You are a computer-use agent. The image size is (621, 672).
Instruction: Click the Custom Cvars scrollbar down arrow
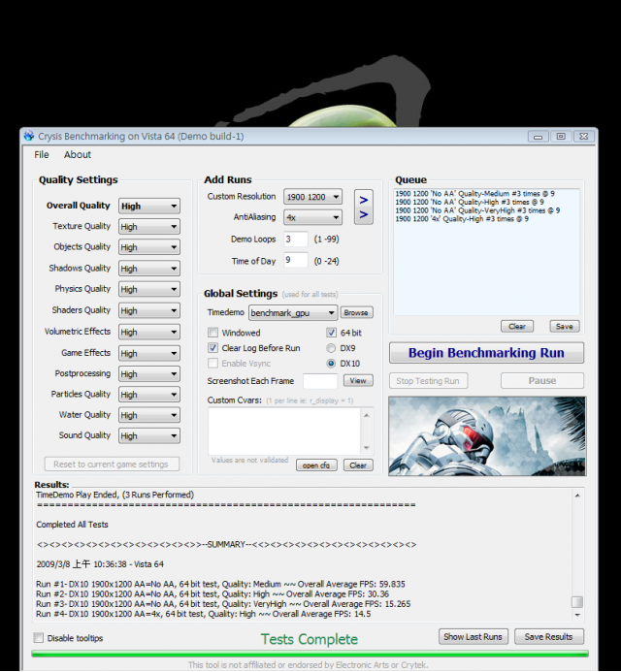367,448
